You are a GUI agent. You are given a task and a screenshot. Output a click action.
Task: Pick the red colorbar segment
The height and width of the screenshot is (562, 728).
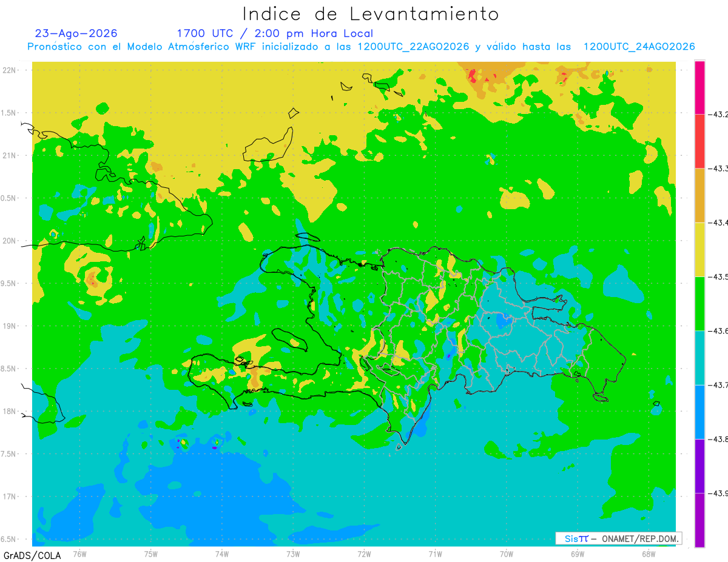pyautogui.click(x=699, y=141)
